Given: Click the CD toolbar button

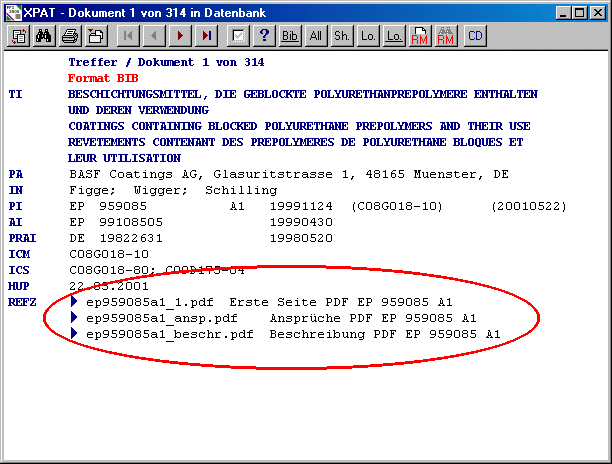Looking at the screenshot, I should click(474, 36).
